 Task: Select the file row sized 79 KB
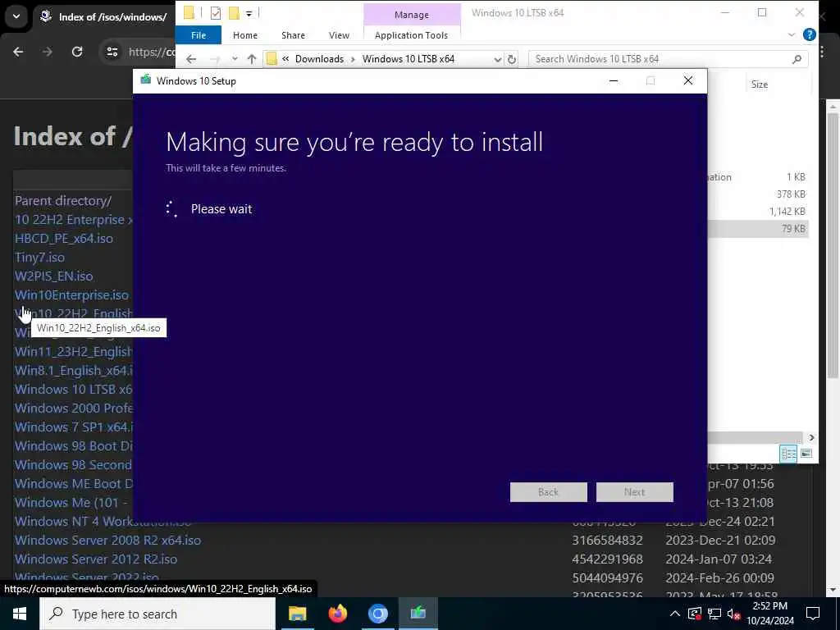(x=758, y=229)
